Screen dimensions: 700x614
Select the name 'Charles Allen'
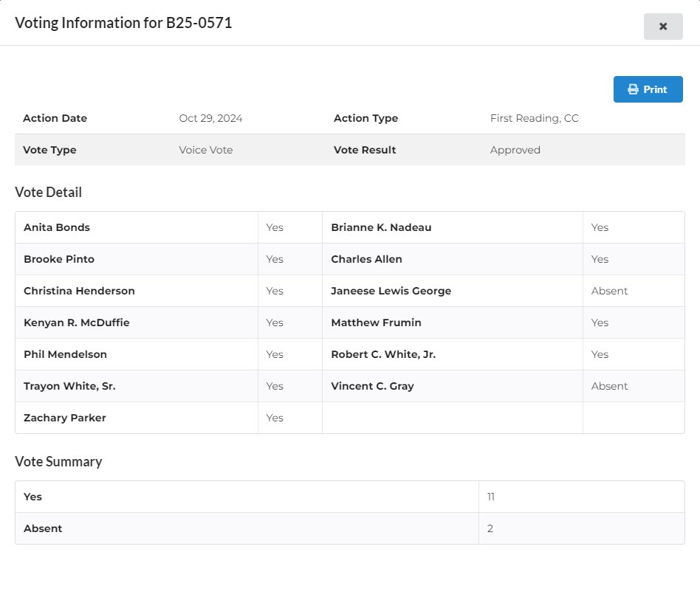(366, 259)
